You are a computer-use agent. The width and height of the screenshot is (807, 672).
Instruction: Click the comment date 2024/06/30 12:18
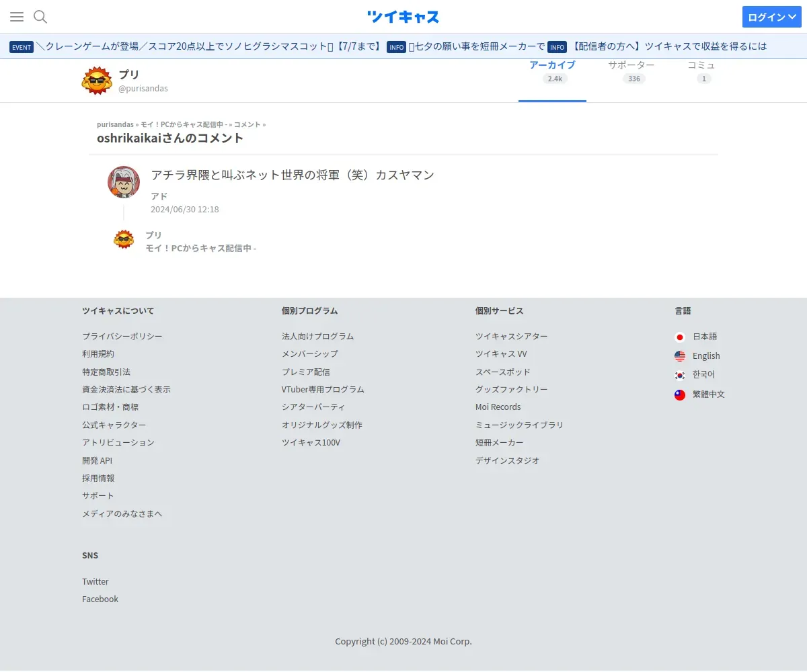[185, 210]
